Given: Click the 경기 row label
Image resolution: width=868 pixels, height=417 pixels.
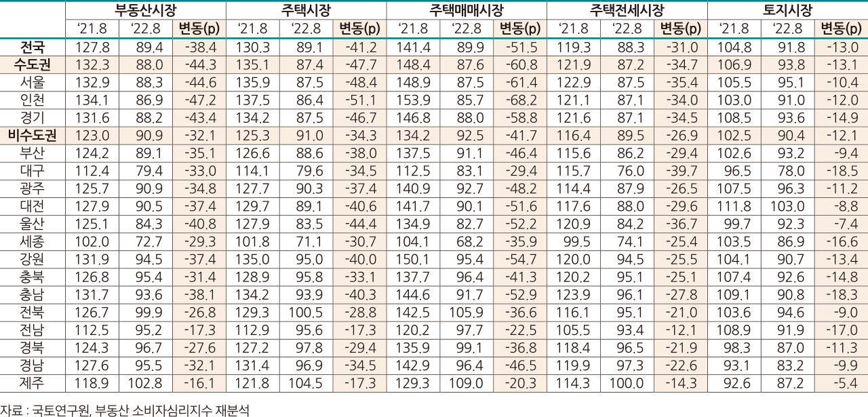Looking at the screenshot, I should tap(33, 118).
